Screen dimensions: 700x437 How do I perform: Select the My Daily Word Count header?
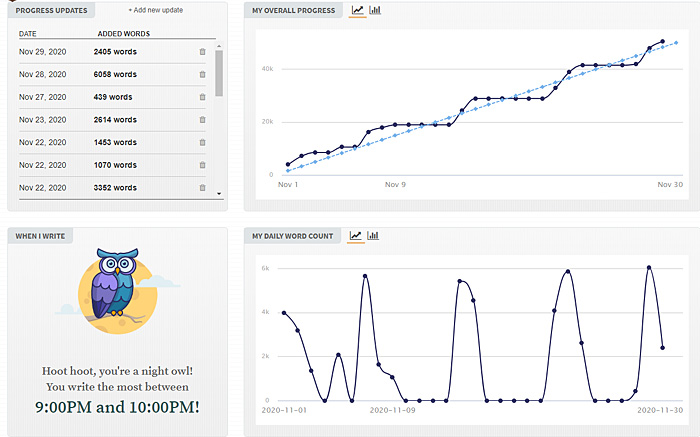click(x=292, y=236)
